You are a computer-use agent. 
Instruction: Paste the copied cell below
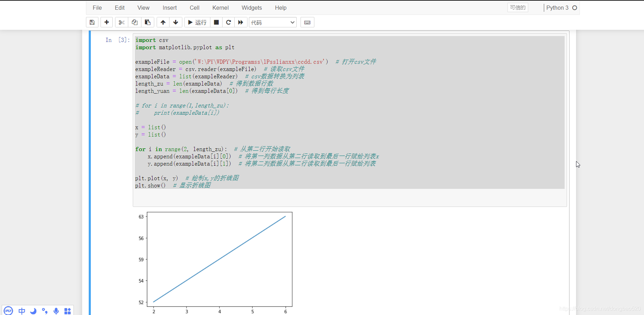tap(148, 22)
